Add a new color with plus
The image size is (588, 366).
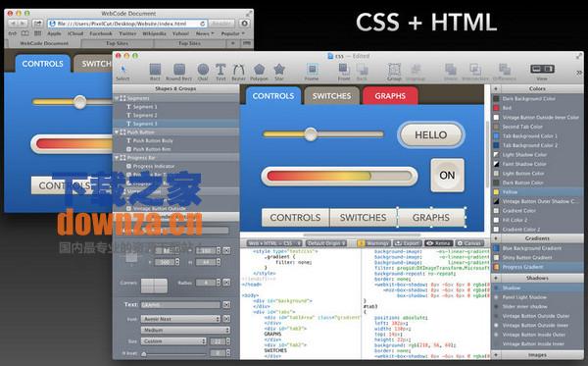[496, 89]
